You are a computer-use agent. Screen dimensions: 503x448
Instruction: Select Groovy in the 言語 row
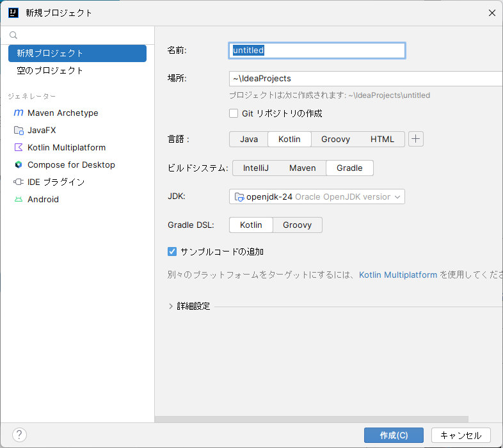point(335,140)
